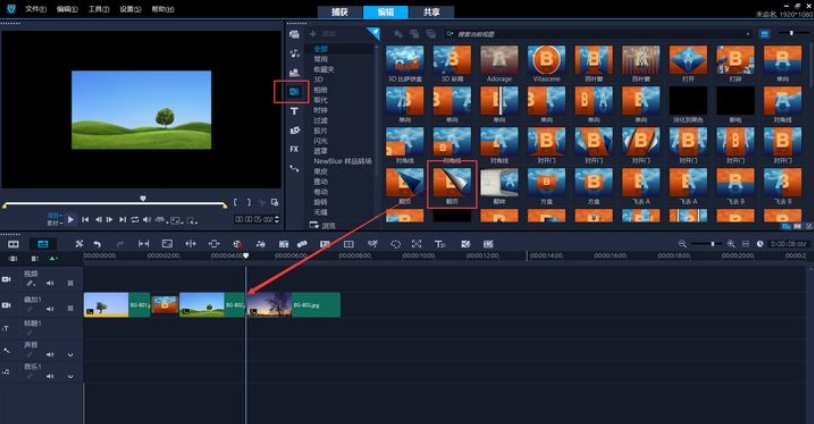
Task: Open the audio/music library icon in sidebar
Action: tap(294, 53)
